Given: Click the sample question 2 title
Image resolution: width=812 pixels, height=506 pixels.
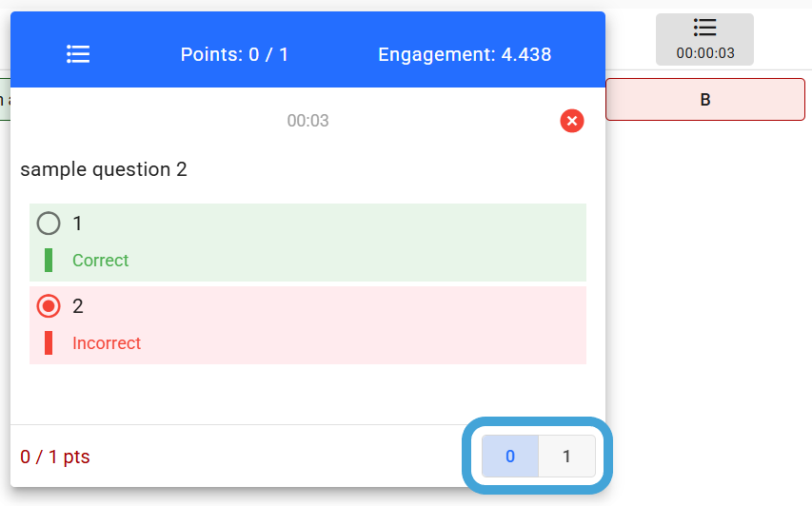Looking at the screenshot, I should (104, 169).
